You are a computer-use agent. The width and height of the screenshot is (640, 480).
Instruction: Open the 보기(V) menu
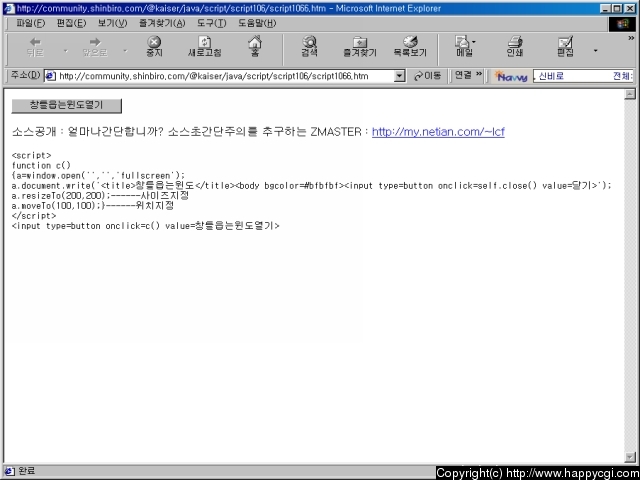112,23
